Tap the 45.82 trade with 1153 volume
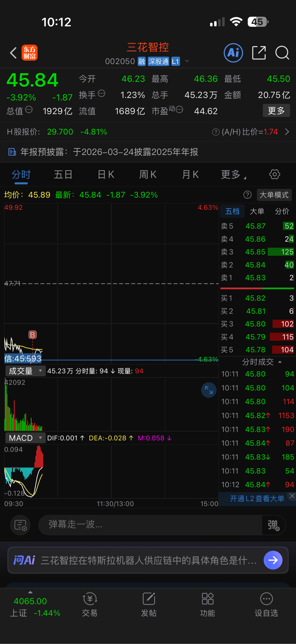Screen dimensions: 296x644 257,416
